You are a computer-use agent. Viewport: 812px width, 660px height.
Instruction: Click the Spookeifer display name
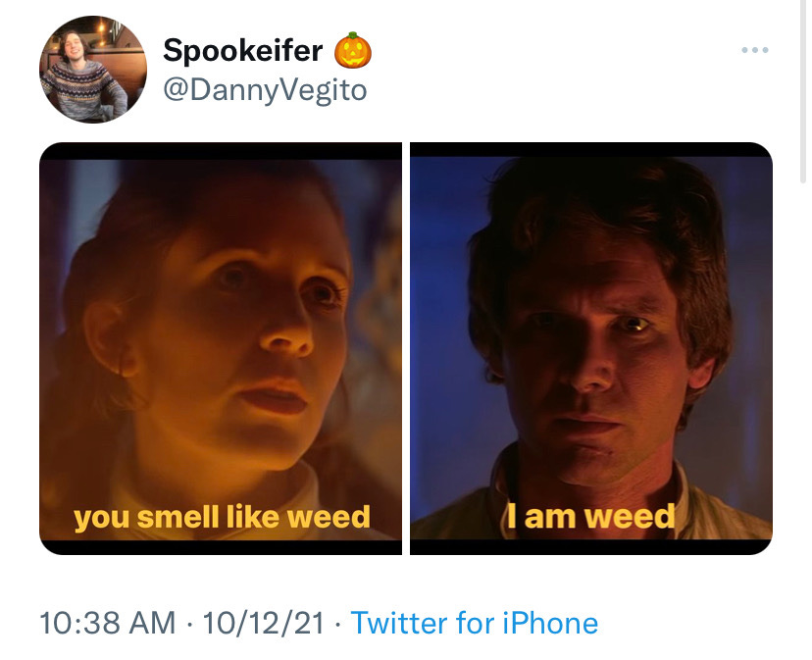243,50
